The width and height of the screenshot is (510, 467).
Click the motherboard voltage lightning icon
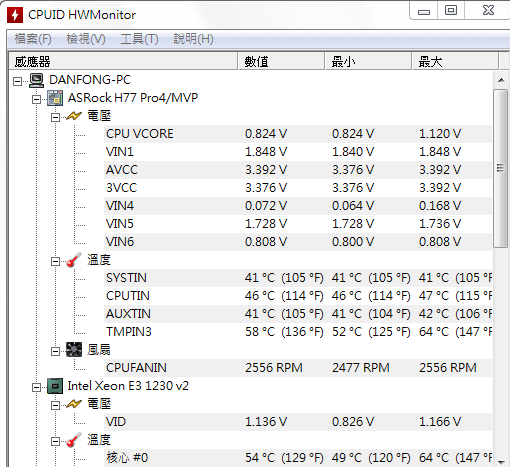click(74, 116)
